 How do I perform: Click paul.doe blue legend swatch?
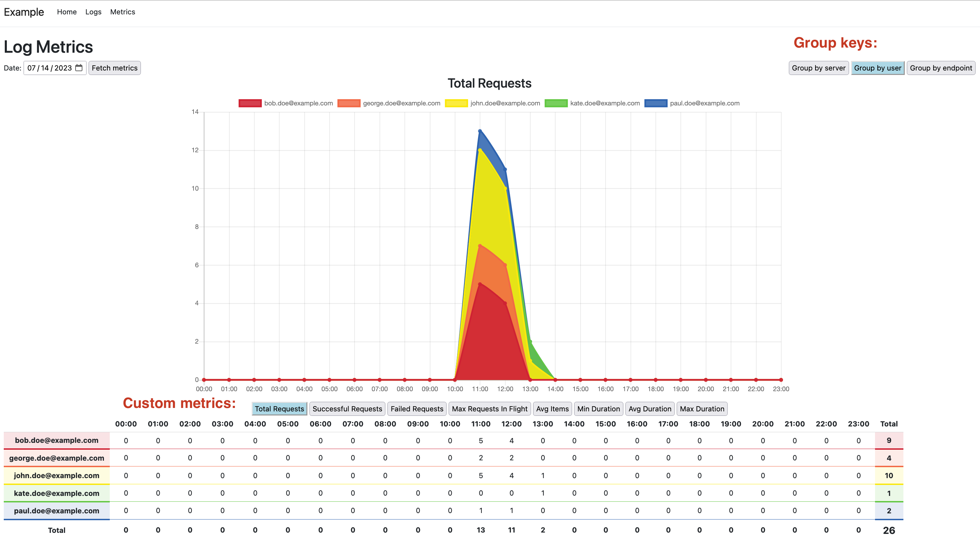[655, 103]
